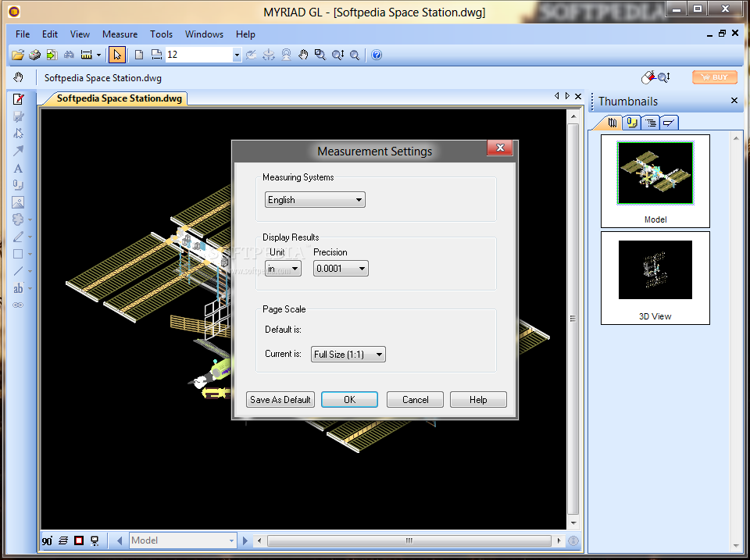This screenshot has height=560, width=750.
Task: Click the Open file folder icon
Action: click(18, 55)
